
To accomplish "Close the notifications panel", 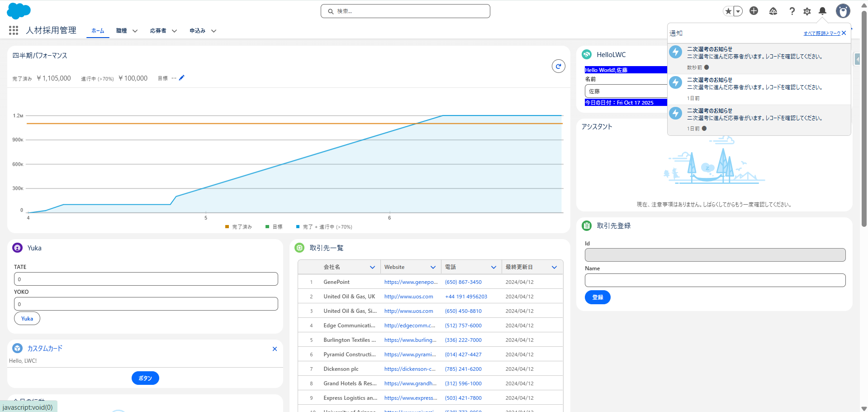I will pyautogui.click(x=844, y=33).
